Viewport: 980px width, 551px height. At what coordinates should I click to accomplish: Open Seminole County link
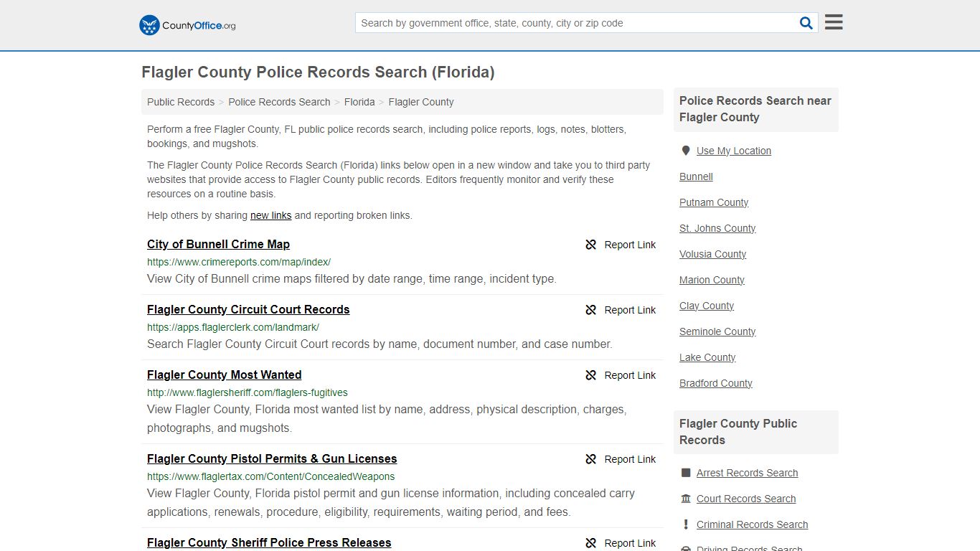[x=717, y=331]
